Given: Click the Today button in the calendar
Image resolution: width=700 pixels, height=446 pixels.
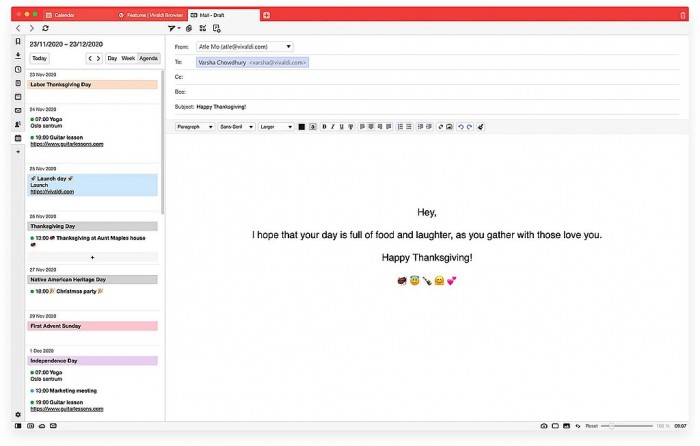Looking at the screenshot, I should point(39,58).
